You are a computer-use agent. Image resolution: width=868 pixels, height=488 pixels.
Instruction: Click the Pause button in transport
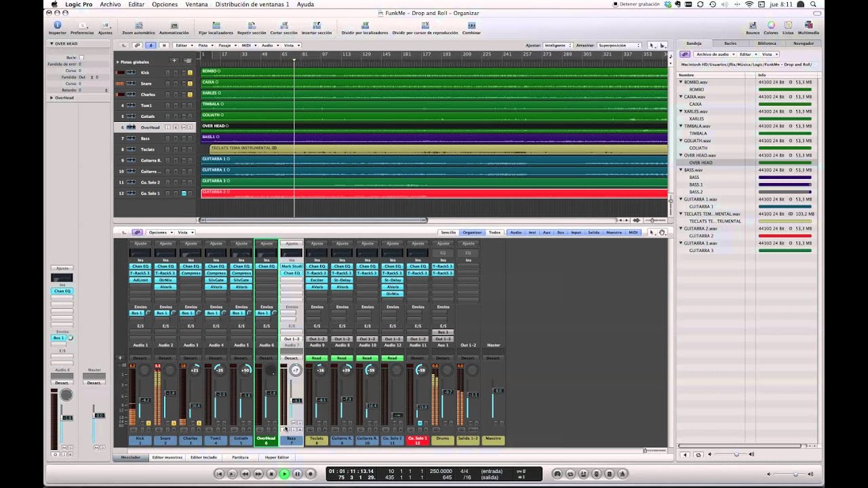[297, 474]
